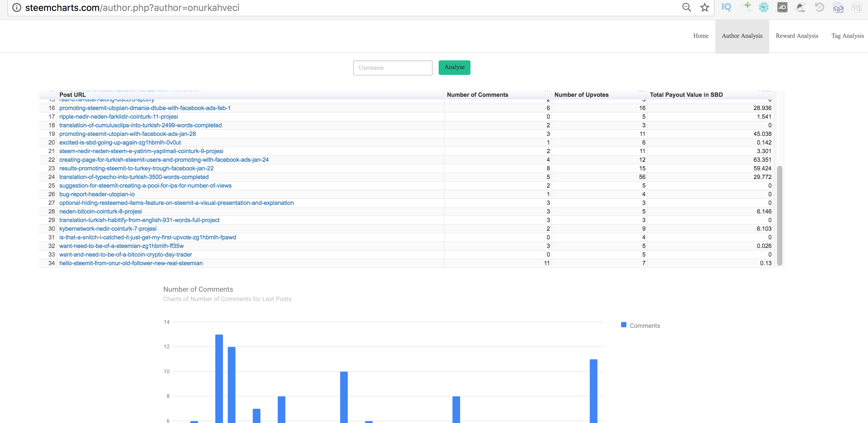Image resolution: width=868 pixels, height=423 pixels.
Task: Open promoting-steemit-utopian-dmania-dtube feb-1 post link
Action: click(x=145, y=108)
